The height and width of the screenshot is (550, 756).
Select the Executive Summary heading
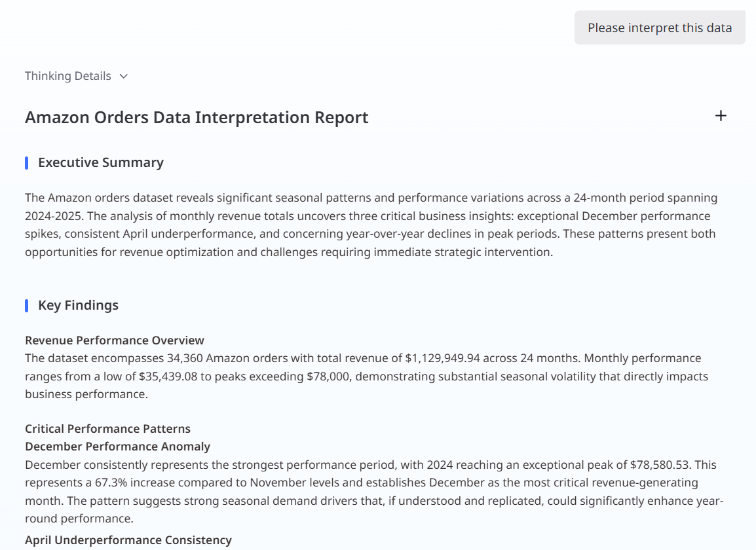coord(100,162)
